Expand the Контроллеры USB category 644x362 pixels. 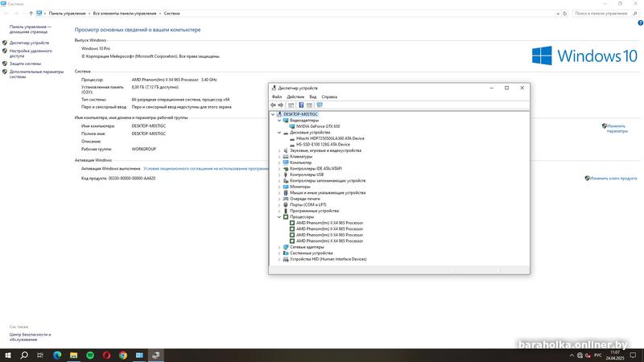(279, 175)
